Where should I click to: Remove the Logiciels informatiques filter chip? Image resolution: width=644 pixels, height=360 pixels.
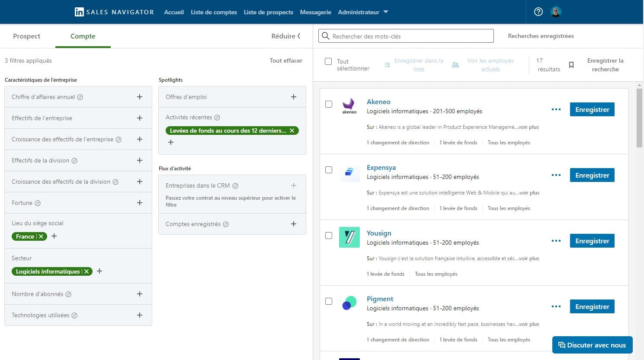pos(87,271)
